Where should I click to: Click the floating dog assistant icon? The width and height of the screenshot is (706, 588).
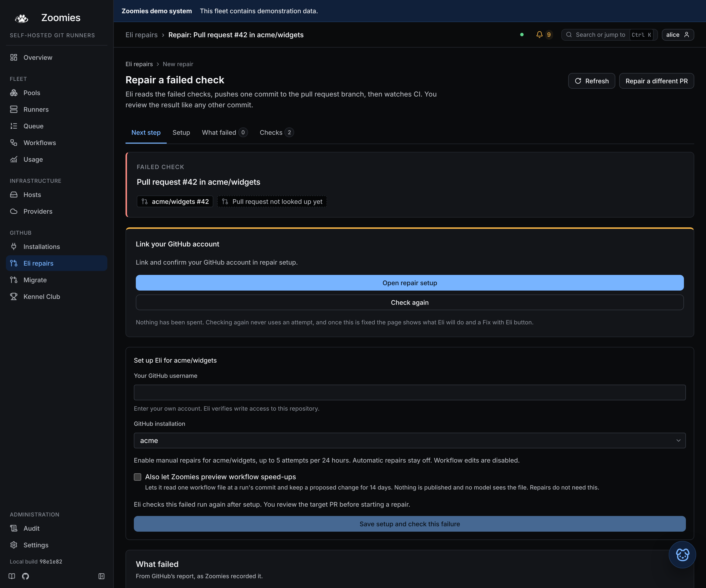(682, 554)
